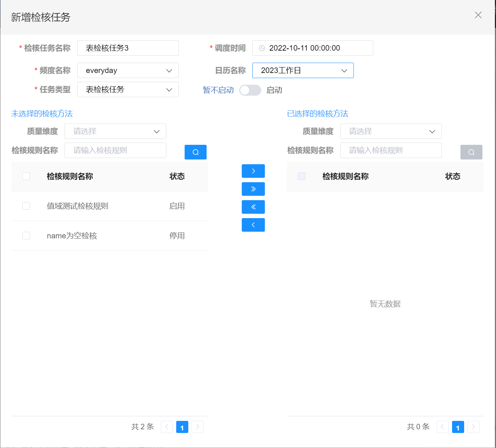Check the name为空检核 row checkbox
Viewport: 496px width, 448px height.
[x=26, y=236]
